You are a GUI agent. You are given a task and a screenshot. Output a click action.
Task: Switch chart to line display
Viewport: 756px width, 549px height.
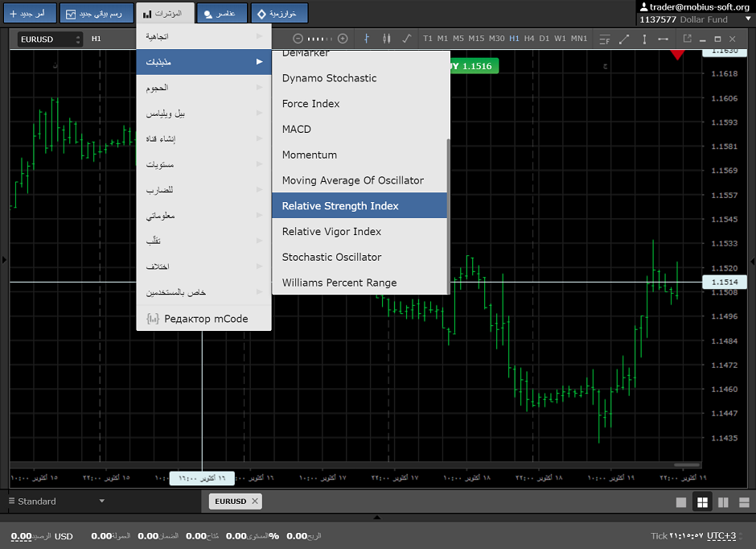[x=406, y=39]
